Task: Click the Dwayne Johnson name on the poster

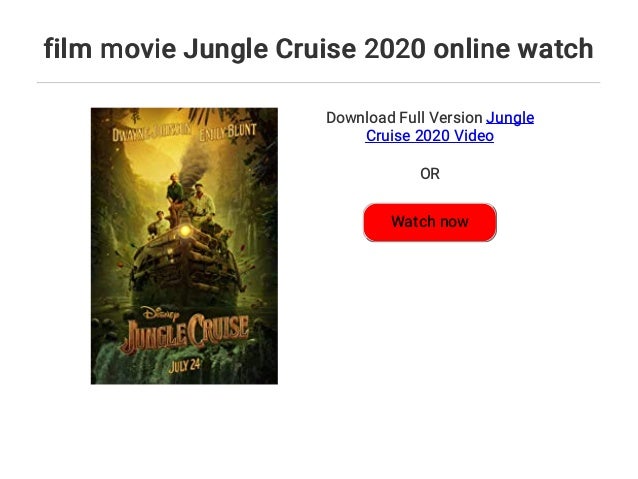Action: pyautogui.click(x=152, y=132)
